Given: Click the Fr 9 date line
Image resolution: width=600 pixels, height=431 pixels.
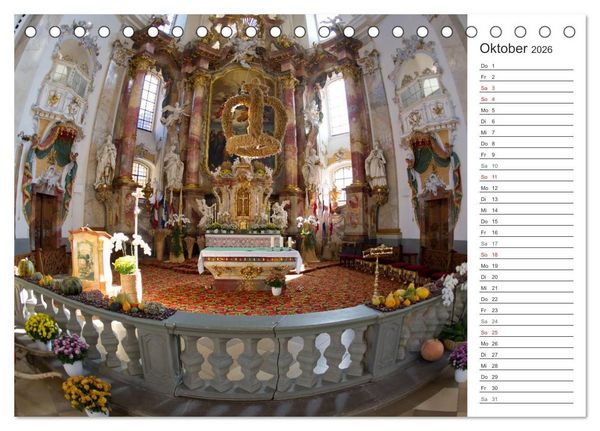Looking at the screenshot, I should (x=527, y=155).
